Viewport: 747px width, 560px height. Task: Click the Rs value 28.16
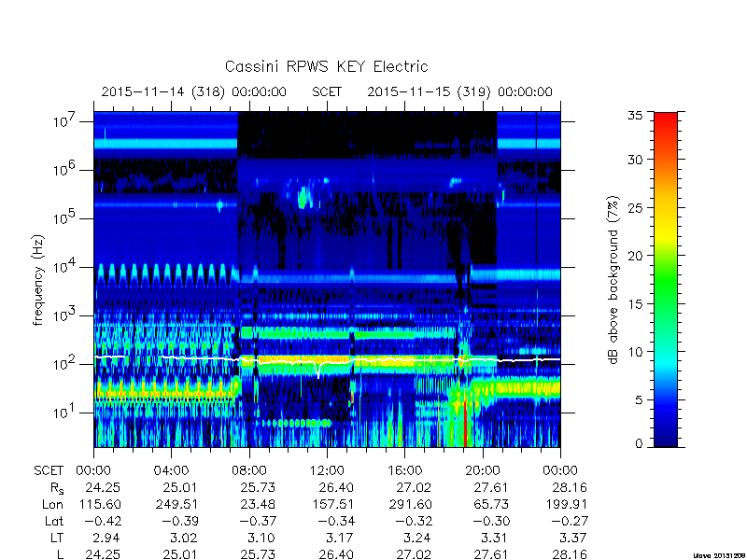570,487
